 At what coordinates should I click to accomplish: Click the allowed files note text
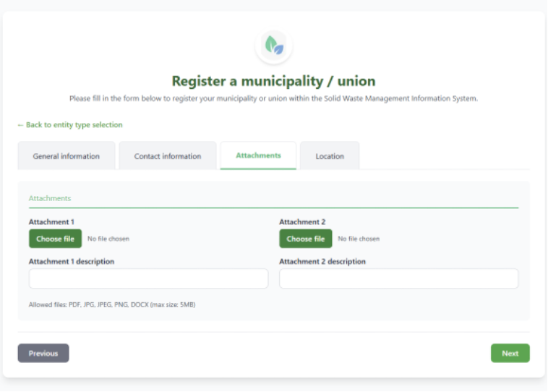(112, 304)
